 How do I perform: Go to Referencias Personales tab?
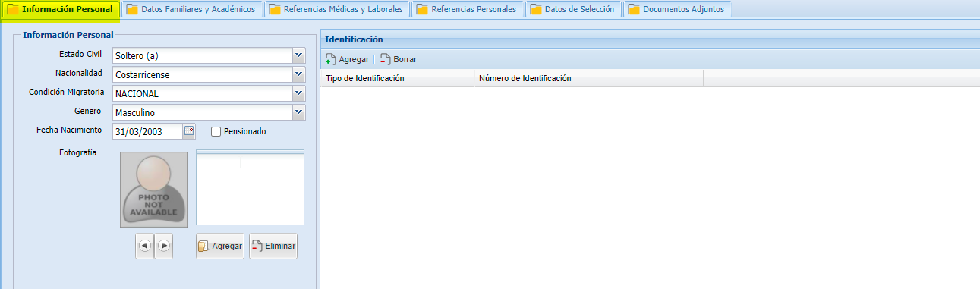(x=468, y=9)
